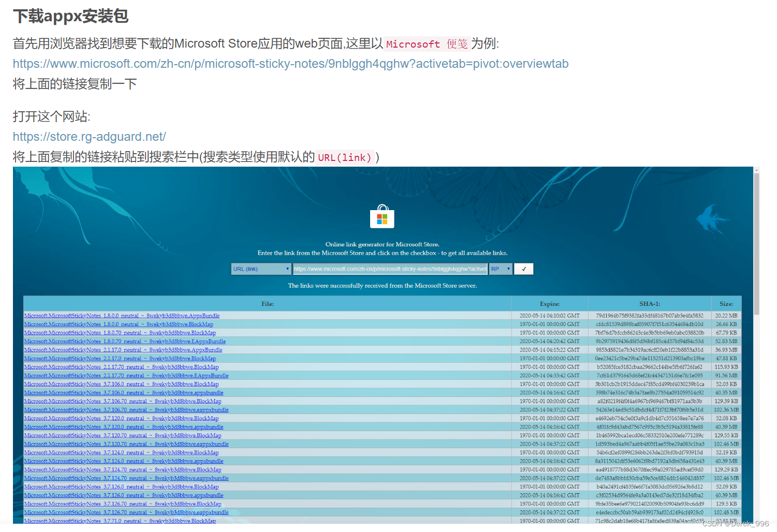Download StickyNotes 3.7.106.0 appxbundle file

[124, 393]
